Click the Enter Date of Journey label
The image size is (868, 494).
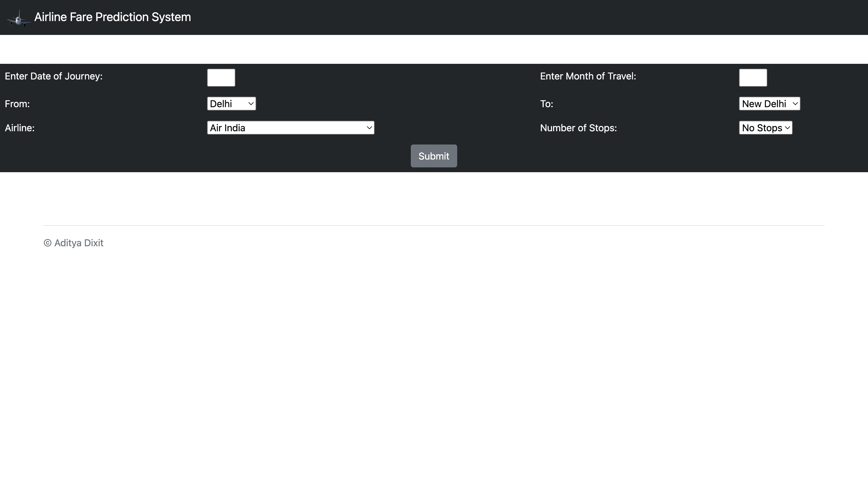pyautogui.click(x=54, y=76)
